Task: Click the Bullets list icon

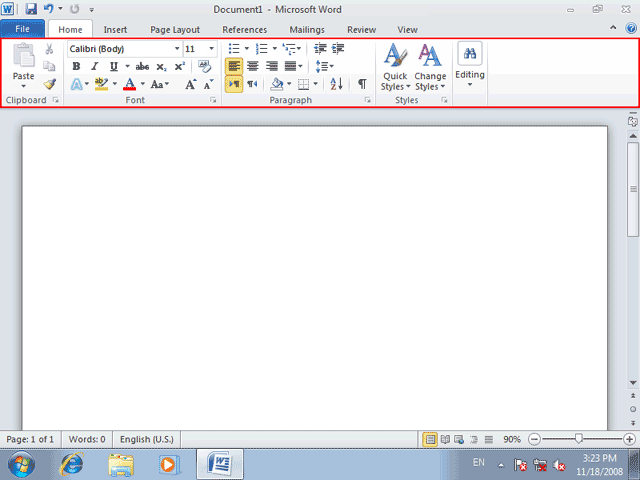Action: (x=234, y=49)
